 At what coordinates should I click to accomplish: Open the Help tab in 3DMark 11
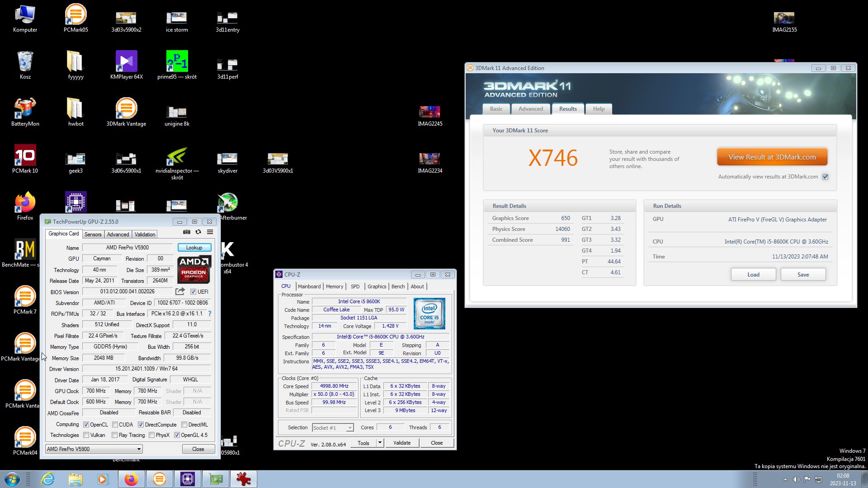tap(599, 109)
